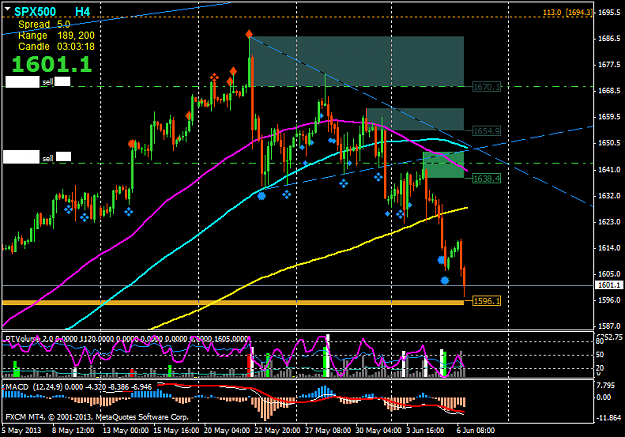Screen dimensions: 625x437
Task: Select the lowest blue circle marker near 1605
Action: pyautogui.click(x=445, y=280)
